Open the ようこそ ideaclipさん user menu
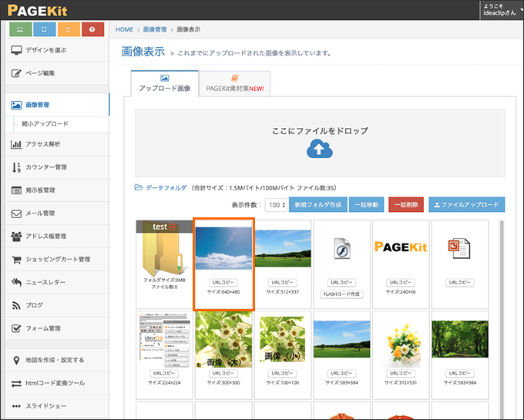524x420 pixels. [502, 10]
